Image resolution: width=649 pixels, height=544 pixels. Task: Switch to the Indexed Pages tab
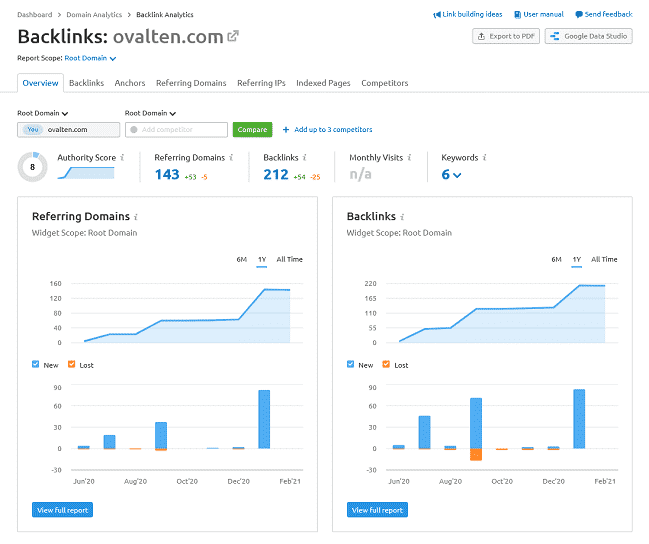pos(323,83)
